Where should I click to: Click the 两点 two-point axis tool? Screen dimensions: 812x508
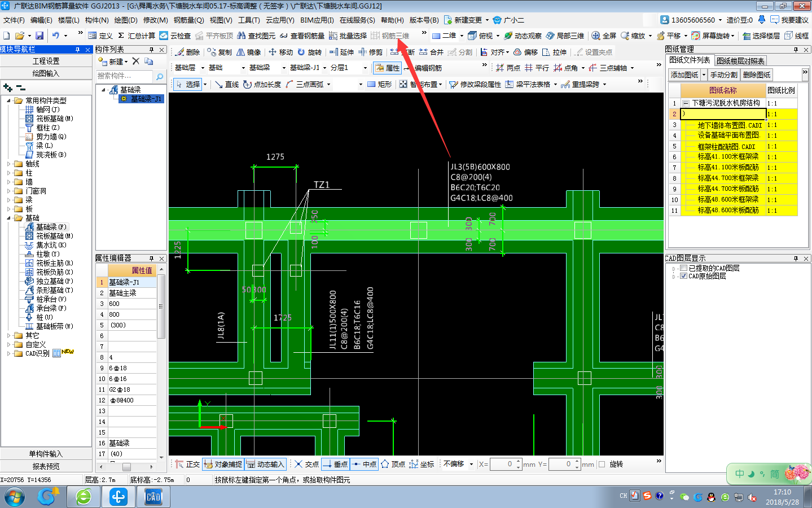click(508, 68)
